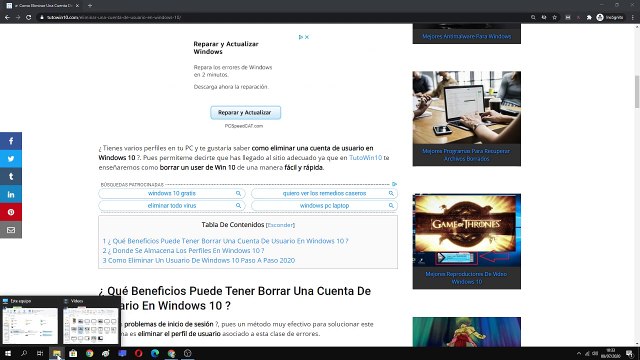Go forward with browser forward arrow

click(x=18, y=18)
